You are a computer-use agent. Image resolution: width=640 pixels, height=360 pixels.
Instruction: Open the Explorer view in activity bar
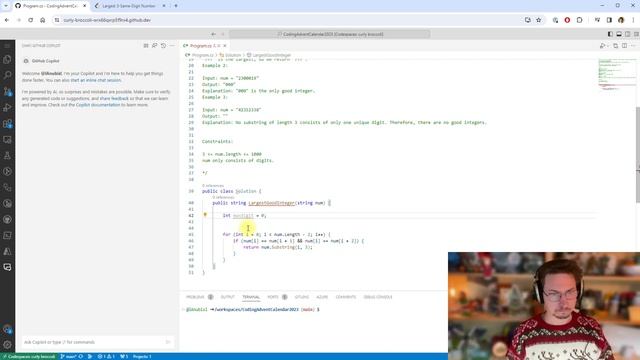click(x=7, y=60)
